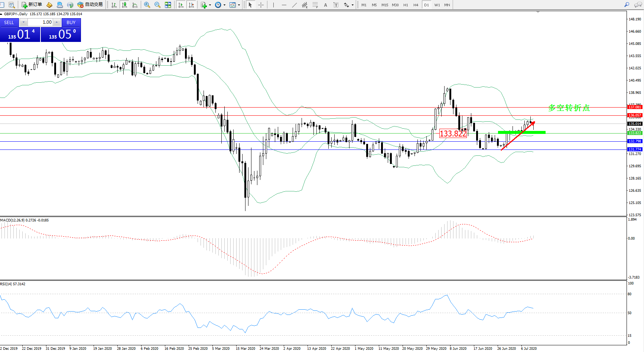Screen dimensions: 644x352
Task: Zoom in on the chart
Action: click(x=147, y=5)
